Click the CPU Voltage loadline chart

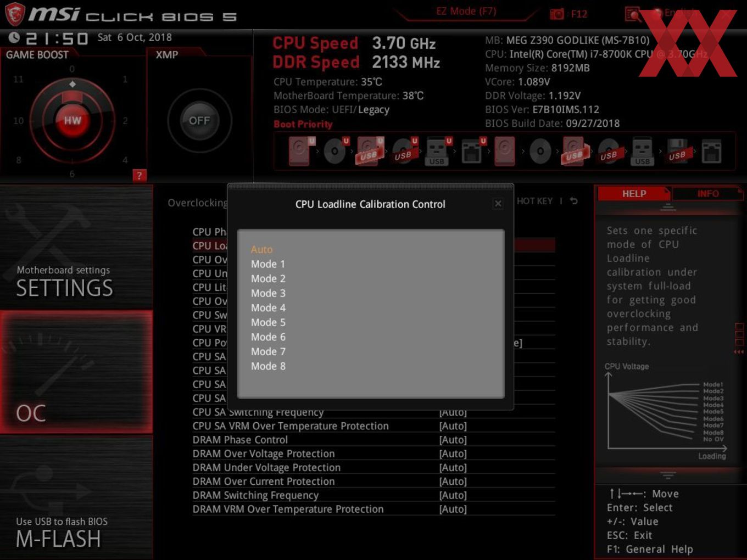click(666, 411)
